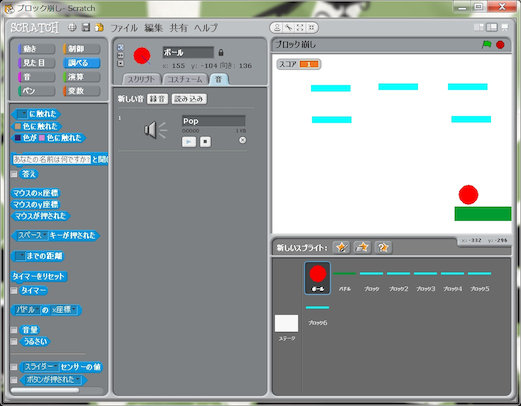The width and height of the screenshot is (521, 406).
Task: Click the あなたの名前は何ですか? question field
Action: pyautogui.click(x=52, y=159)
